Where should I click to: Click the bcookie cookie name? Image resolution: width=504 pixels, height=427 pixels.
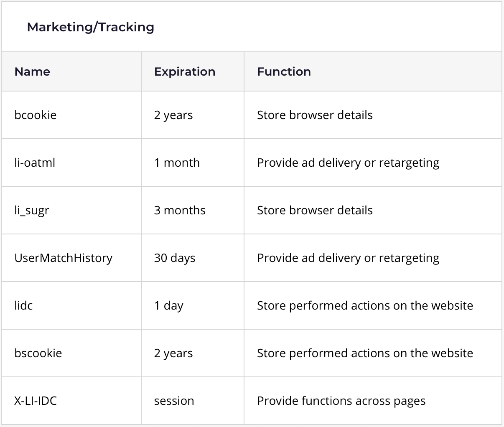click(35, 115)
